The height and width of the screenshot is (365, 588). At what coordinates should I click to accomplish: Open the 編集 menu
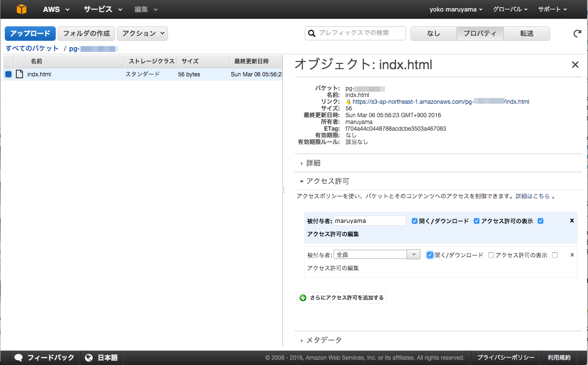click(x=146, y=9)
